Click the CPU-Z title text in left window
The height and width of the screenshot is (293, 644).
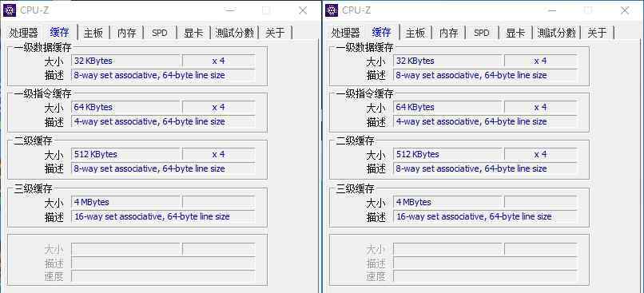[x=34, y=10]
